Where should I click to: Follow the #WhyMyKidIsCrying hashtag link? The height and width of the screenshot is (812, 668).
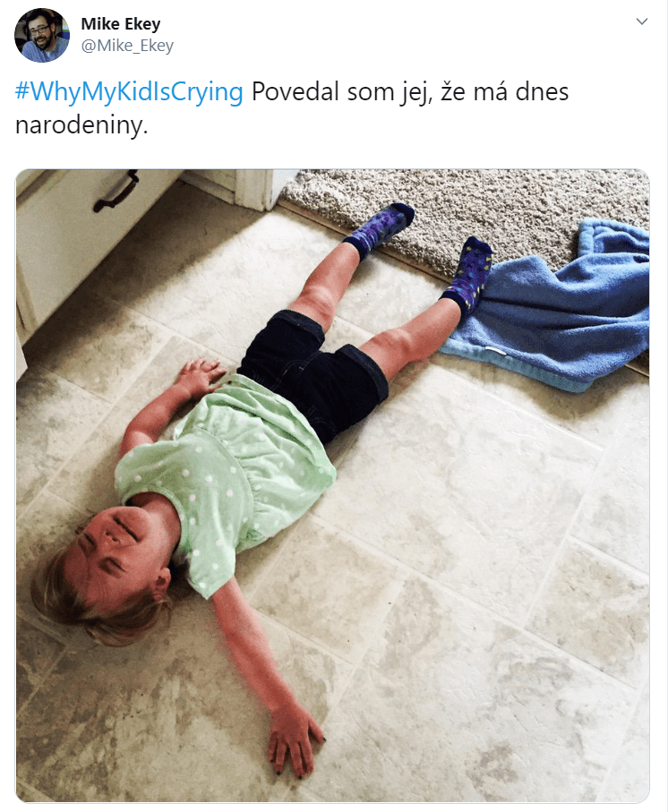click(130, 91)
